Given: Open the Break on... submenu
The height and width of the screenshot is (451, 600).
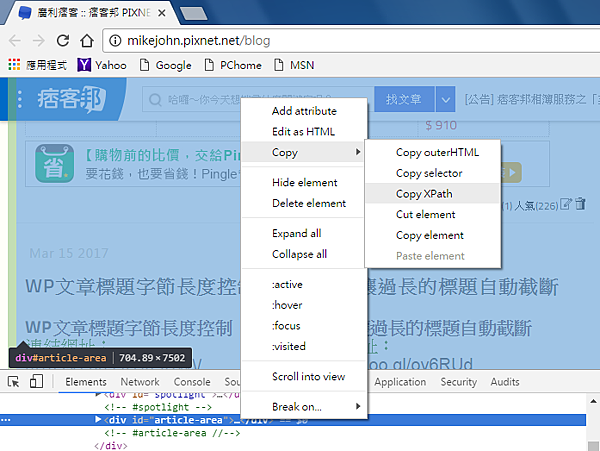Looking at the screenshot, I should (x=303, y=407).
